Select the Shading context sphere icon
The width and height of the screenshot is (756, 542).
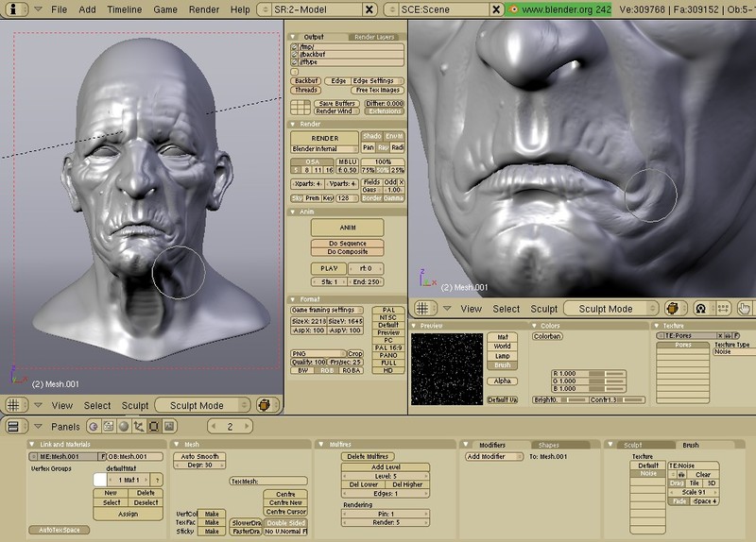pos(124,427)
